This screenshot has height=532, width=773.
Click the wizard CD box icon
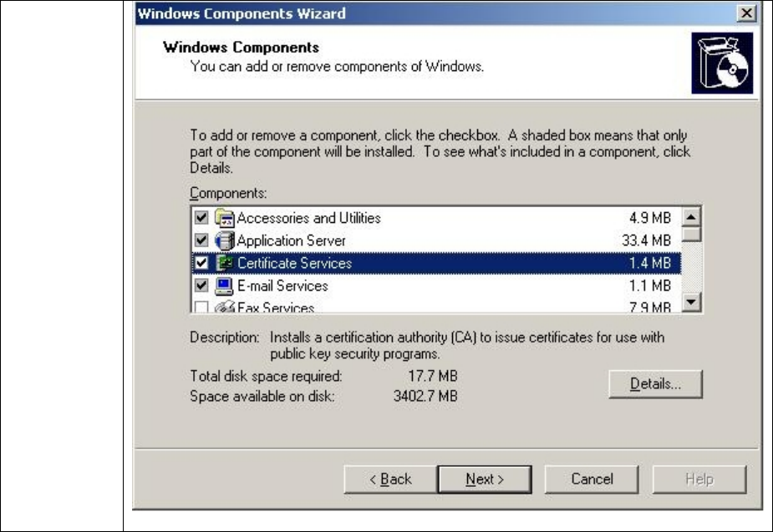[x=722, y=63]
